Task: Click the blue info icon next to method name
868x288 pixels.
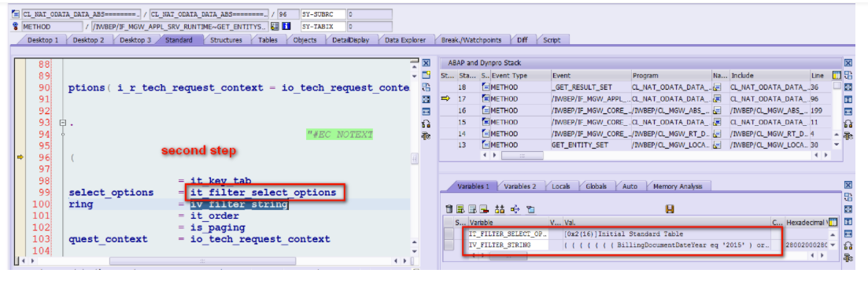Action: coord(286,26)
